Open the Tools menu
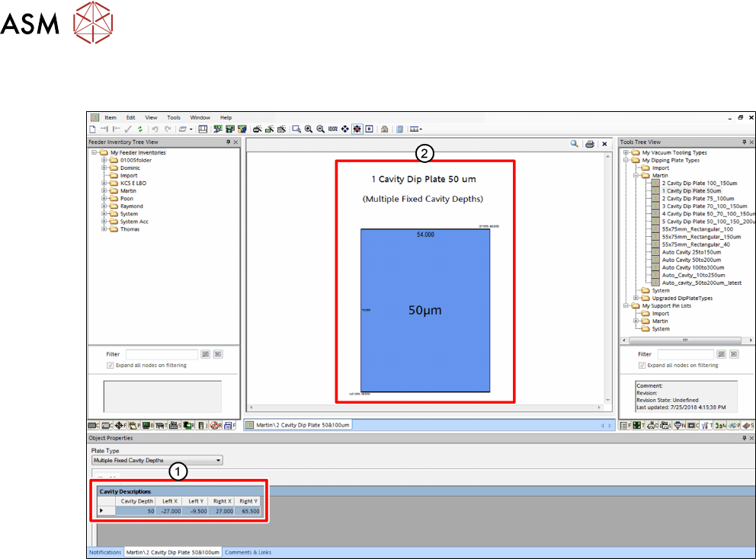The width and height of the screenshot is (756, 559). pos(174,117)
